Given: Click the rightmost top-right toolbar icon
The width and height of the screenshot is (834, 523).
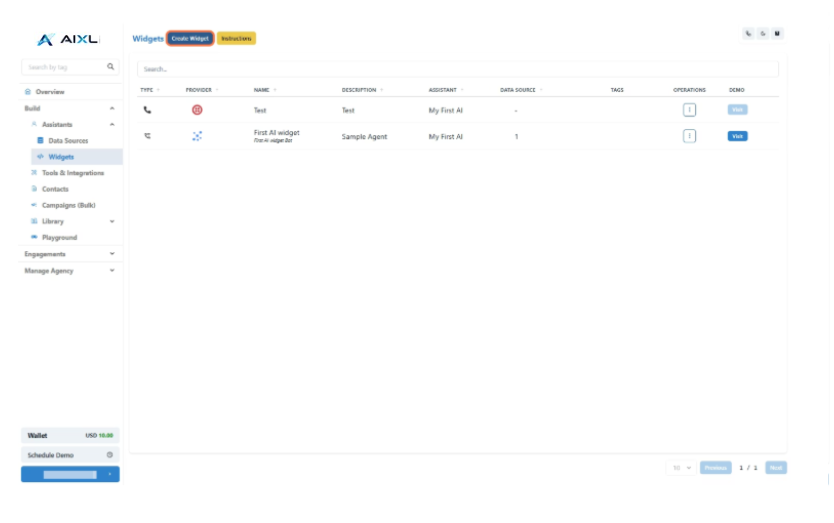Looking at the screenshot, I should (x=778, y=33).
